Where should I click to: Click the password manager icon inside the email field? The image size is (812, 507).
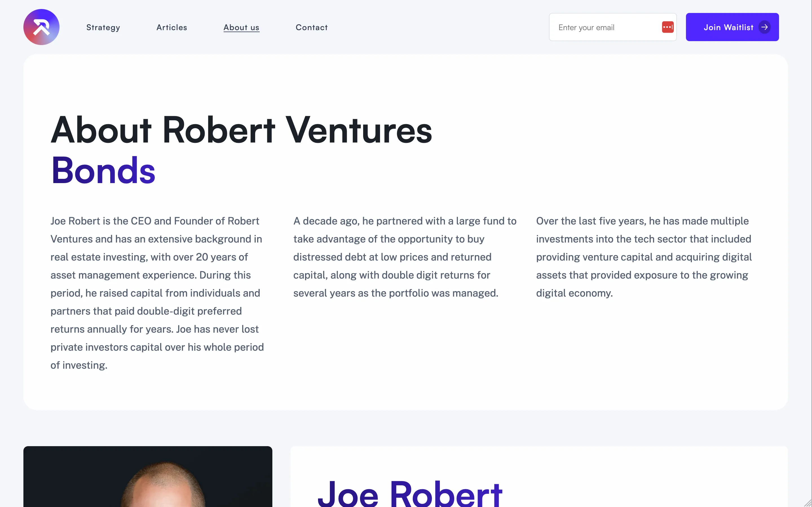pyautogui.click(x=668, y=27)
